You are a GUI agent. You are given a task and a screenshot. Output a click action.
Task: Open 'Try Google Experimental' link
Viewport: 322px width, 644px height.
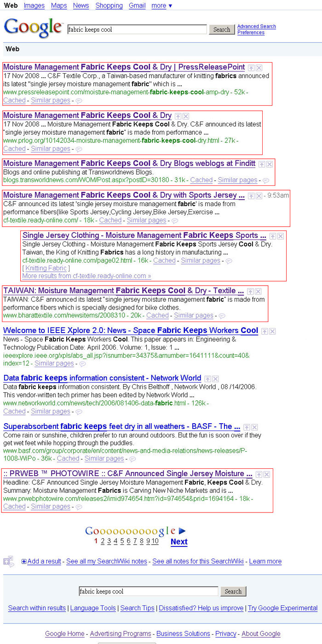[283, 608]
